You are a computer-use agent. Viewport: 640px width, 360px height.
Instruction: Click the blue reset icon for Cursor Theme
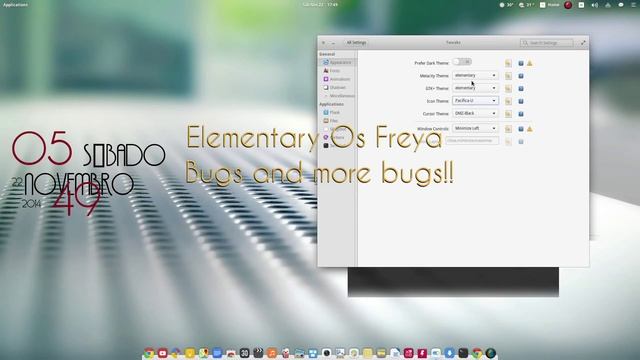coord(521,114)
